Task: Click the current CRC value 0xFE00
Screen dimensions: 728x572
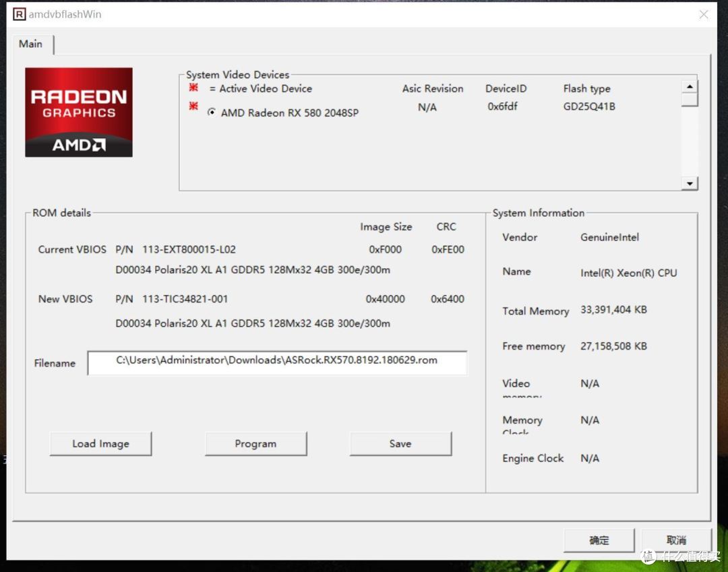Action: 448,249
